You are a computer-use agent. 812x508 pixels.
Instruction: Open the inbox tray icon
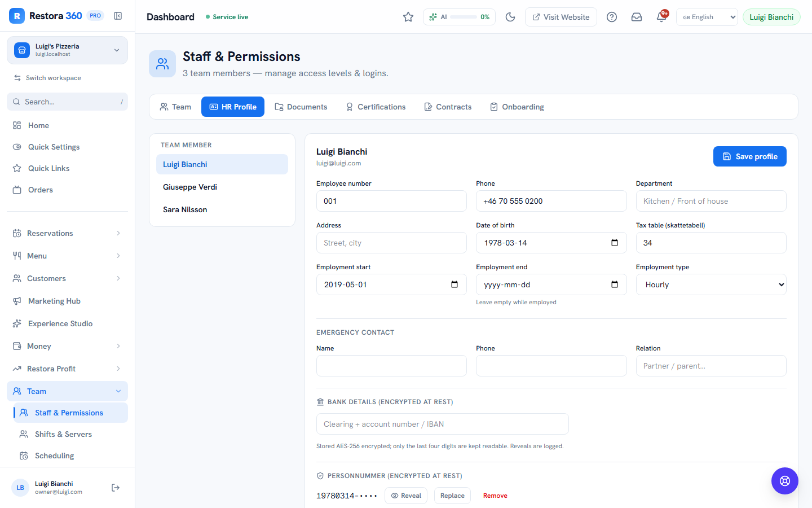click(637, 17)
